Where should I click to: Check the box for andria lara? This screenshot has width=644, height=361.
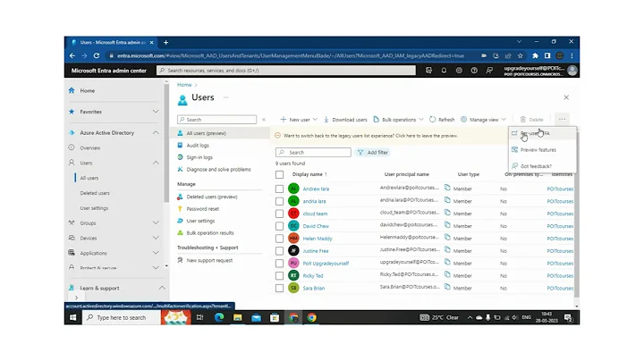click(279, 201)
